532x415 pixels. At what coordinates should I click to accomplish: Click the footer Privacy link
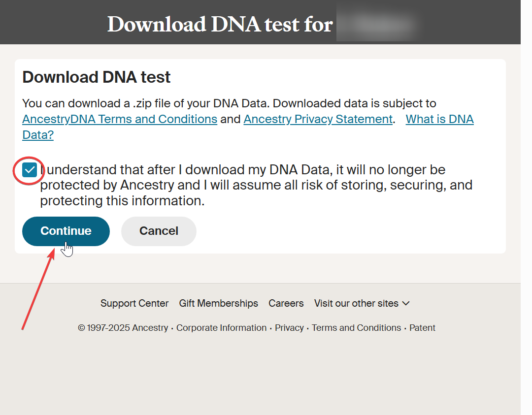289,328
